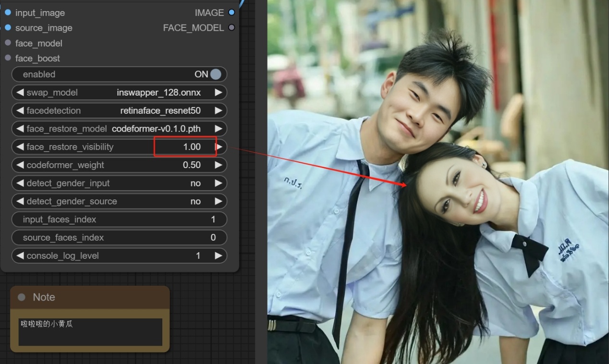Click the input_image input connector dot
Viewport: 609px width, 364px height.
click(x=8, y=12)
